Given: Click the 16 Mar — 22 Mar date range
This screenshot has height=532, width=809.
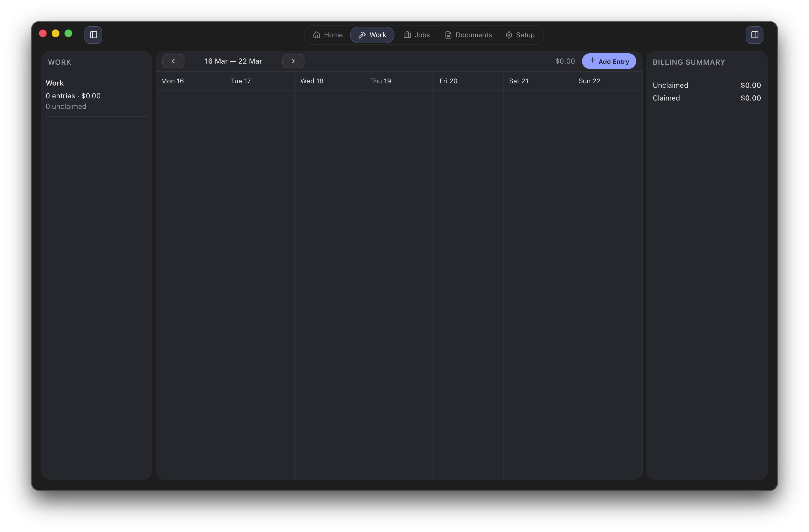Looking at the screenshot, I should [x=233, y=61].
